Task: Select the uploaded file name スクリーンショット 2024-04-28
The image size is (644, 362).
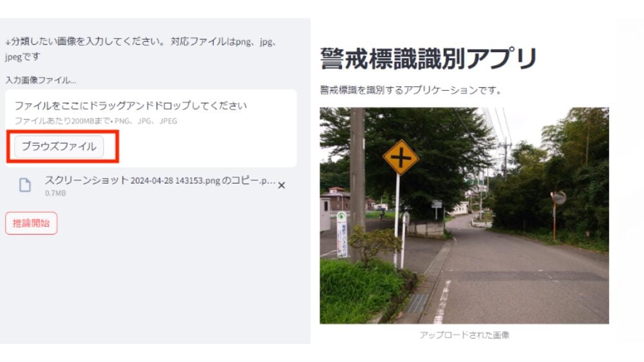Action: pos(160,181)
